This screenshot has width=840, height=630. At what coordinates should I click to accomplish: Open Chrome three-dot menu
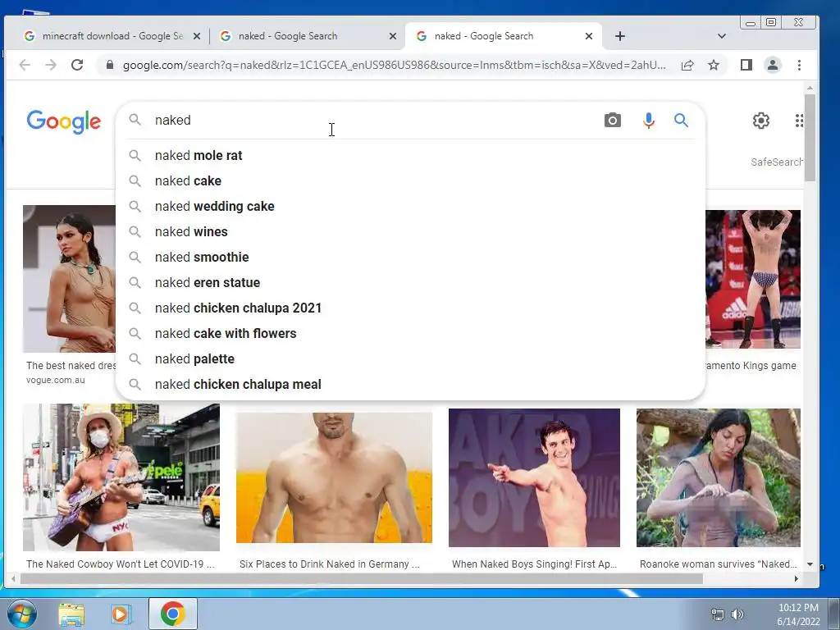pyautogui.click(x=799, y=65)
